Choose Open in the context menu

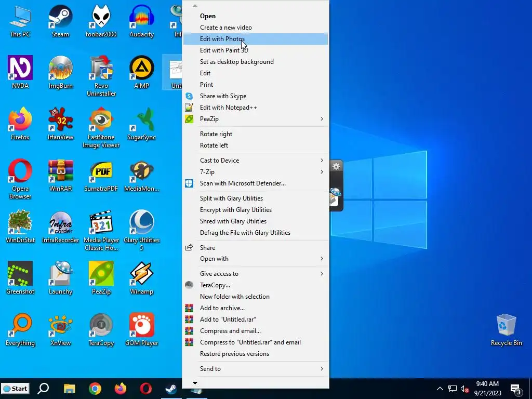pyautogui.click(x=256, y=16)
